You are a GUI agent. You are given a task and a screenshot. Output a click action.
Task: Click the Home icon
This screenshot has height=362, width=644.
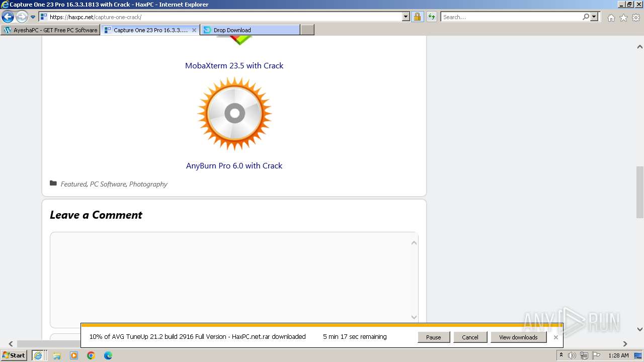coord(611,18)
